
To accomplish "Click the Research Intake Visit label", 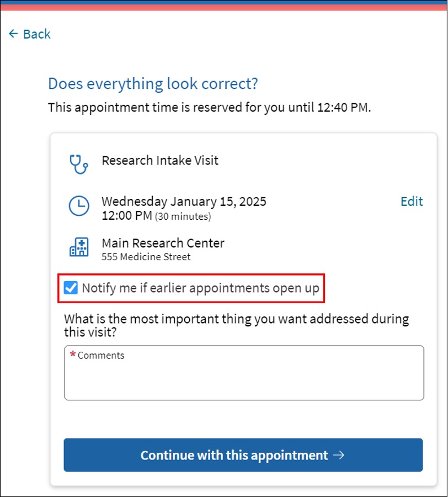I will coord(160,160).
